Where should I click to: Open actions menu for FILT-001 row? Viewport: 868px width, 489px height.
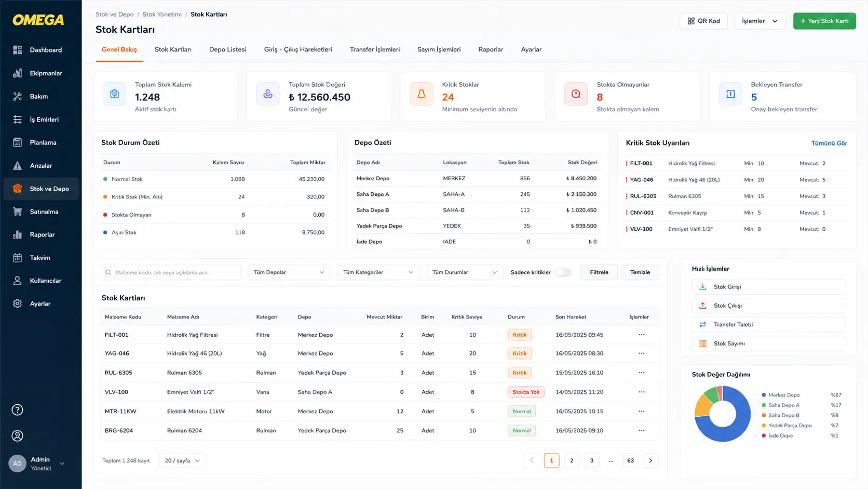[x=641, y=335]
